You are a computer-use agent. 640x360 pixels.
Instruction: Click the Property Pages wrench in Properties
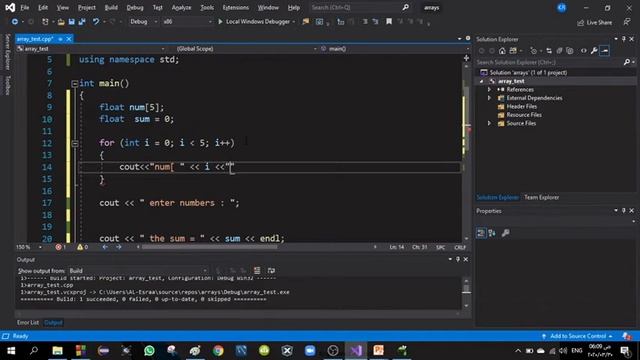505,233
